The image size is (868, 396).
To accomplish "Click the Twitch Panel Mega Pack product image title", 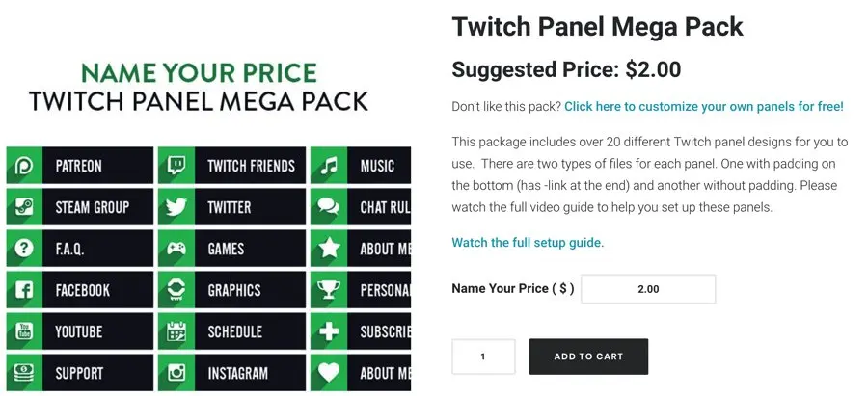I will pos(199,87).
